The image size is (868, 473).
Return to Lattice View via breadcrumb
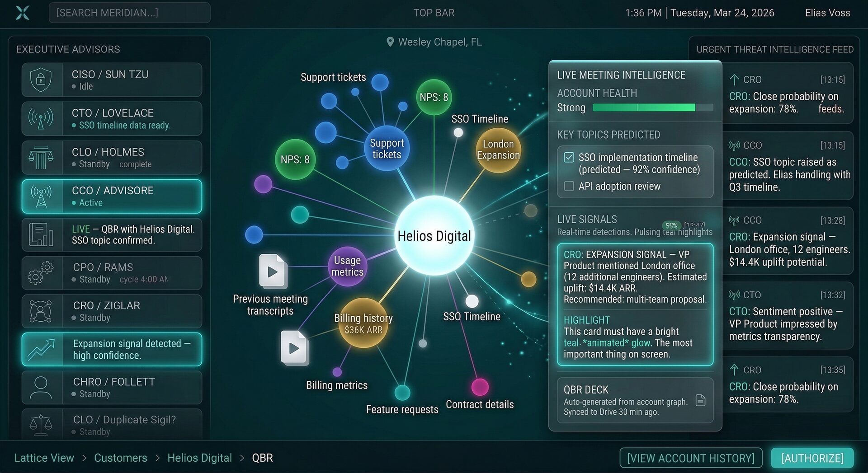tap(44, 458)
